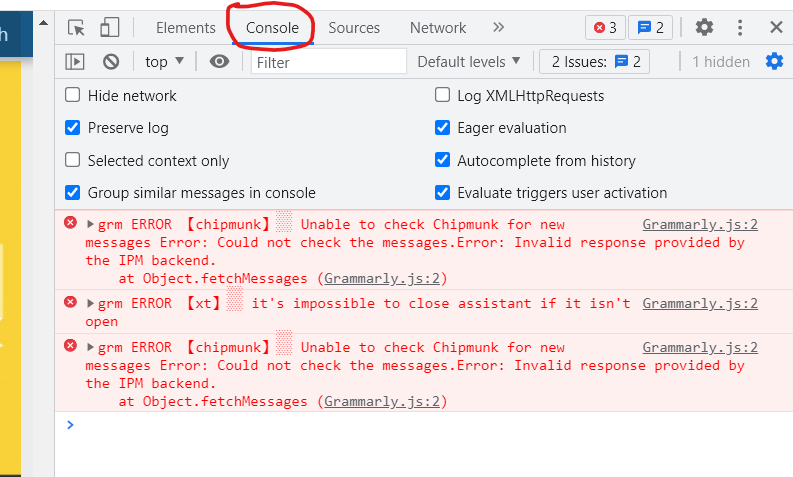Viewport: 793px width, 477px height.
Task: Click the console input prompt line
Action: [x=424, y=424]
